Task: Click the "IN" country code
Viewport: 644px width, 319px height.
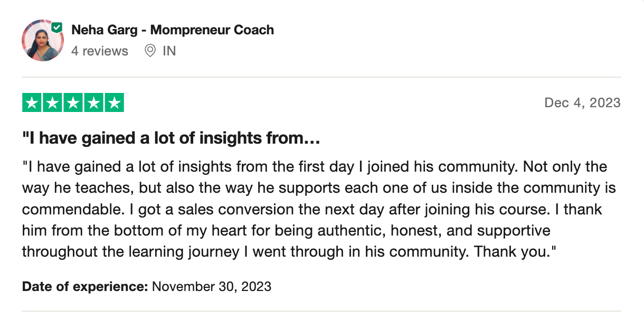Action: pos(169,51)
